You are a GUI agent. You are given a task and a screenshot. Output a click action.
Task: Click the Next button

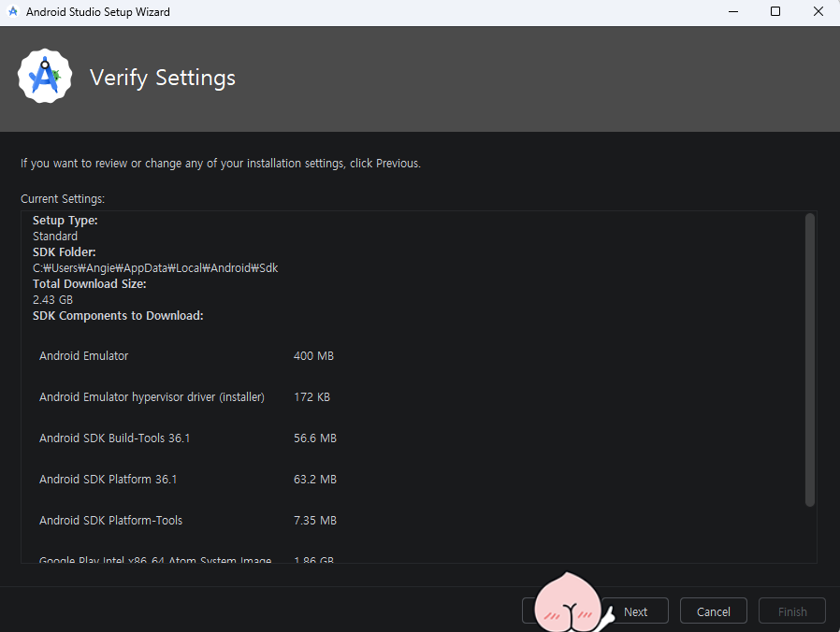[x=635, y=611]
